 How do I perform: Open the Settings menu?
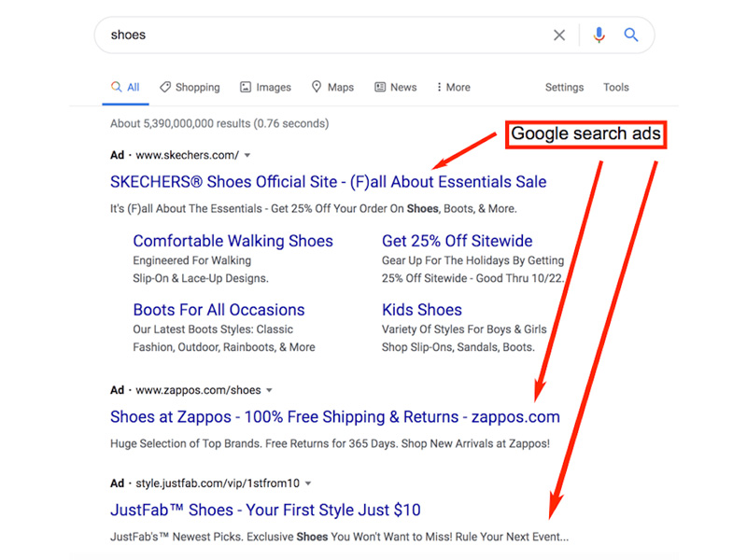point(564,88)
